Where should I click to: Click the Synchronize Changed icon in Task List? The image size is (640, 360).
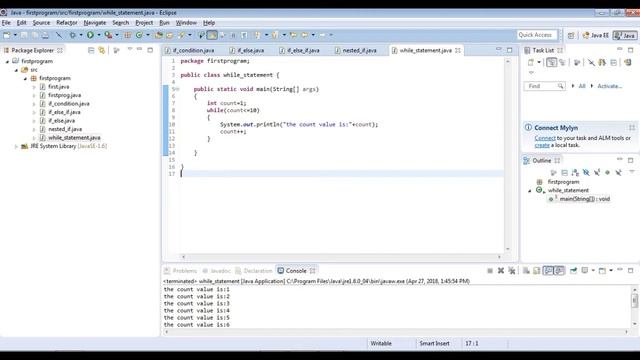pos(627,62)
